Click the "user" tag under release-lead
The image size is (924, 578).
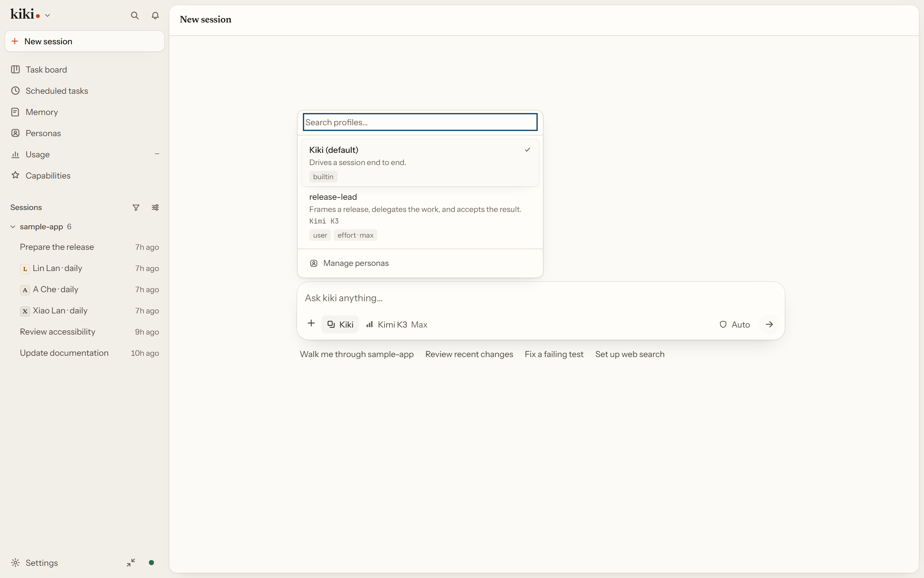320,235
